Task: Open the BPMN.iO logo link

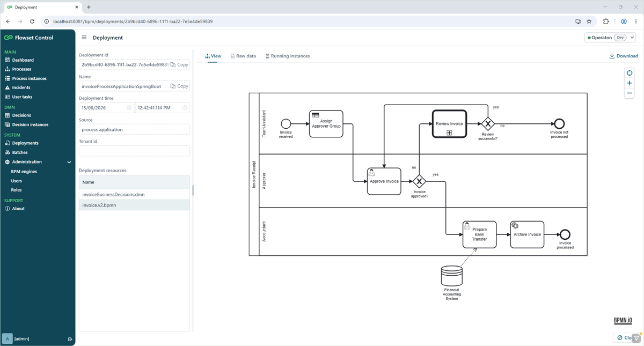Action: (623, 320)
